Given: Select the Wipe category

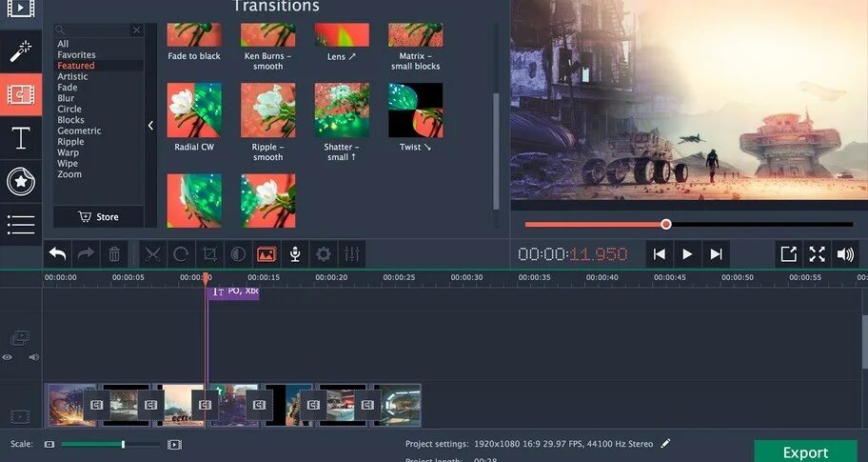Looking at the screenshot, I should pyautogui.click(x=68, y=164).
